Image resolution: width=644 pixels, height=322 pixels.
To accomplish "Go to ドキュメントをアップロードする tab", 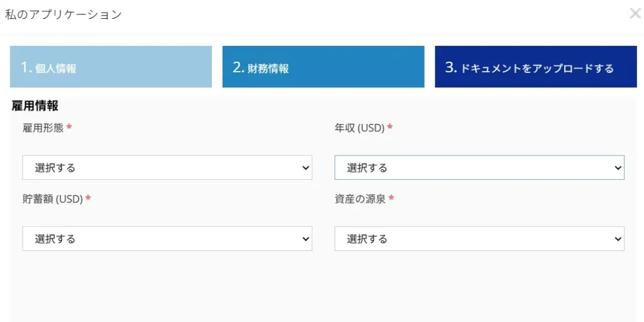I will [535, 67].
